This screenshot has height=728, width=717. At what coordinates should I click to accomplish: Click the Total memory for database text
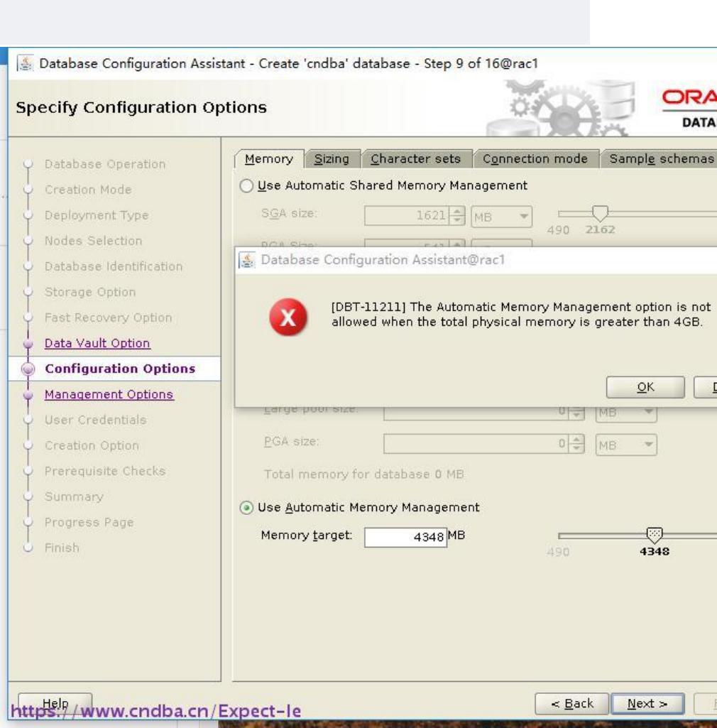click(x=364, y=474)
